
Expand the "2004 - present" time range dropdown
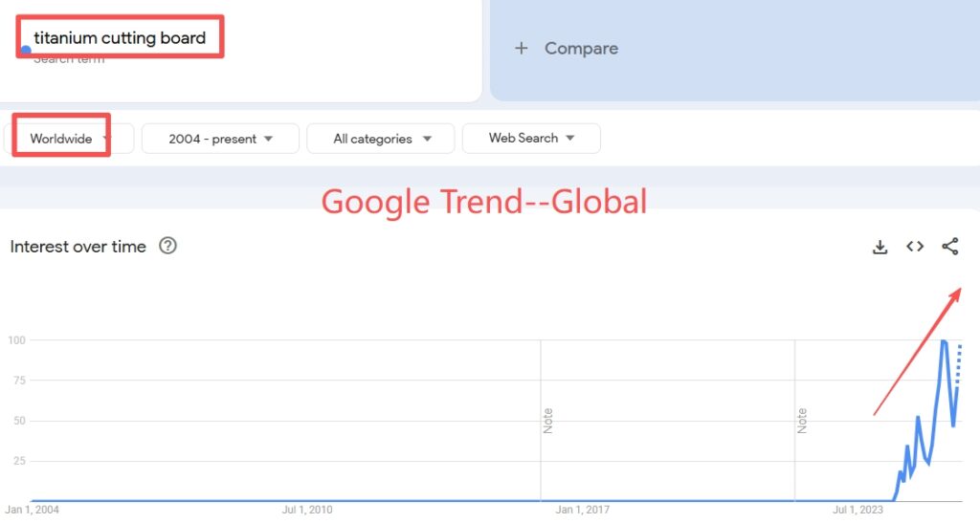coord(220,139)
